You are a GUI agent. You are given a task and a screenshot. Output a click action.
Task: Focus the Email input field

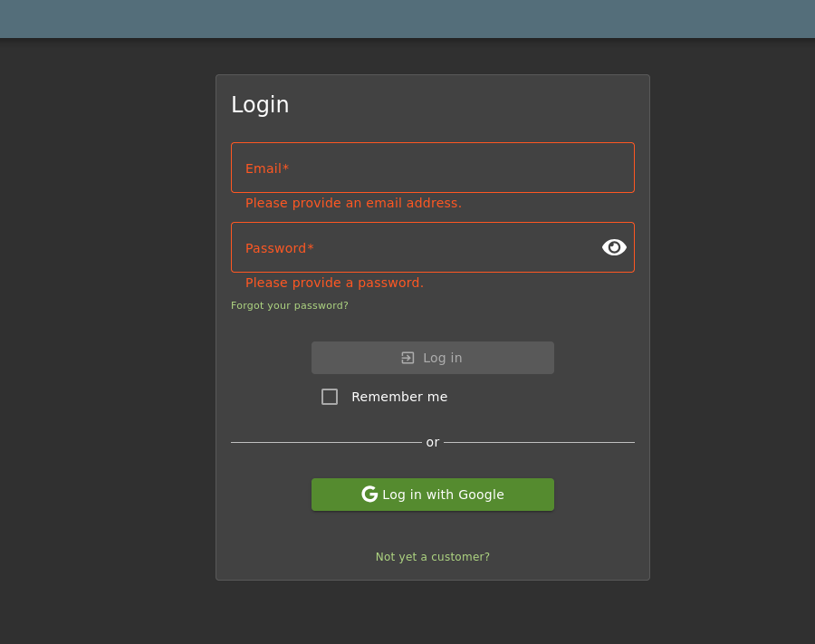click(433, 168)
